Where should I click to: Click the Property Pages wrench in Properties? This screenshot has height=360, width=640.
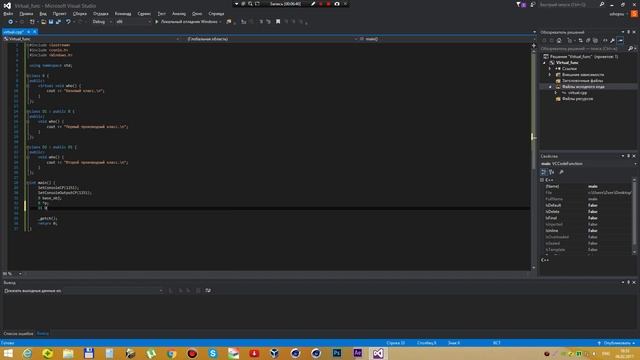click(x=561, y=172)
